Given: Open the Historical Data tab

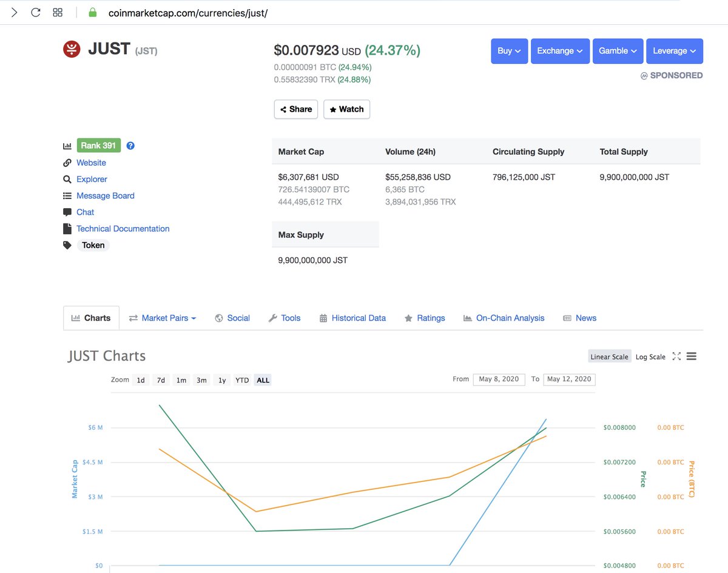Looking at the screenshot, I should tap(352, 318).
